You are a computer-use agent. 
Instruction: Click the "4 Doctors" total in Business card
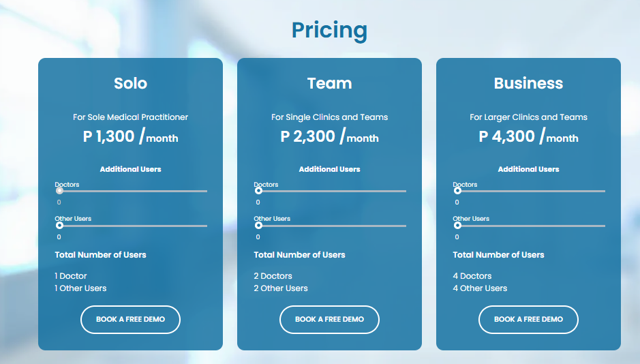point(472,276)
